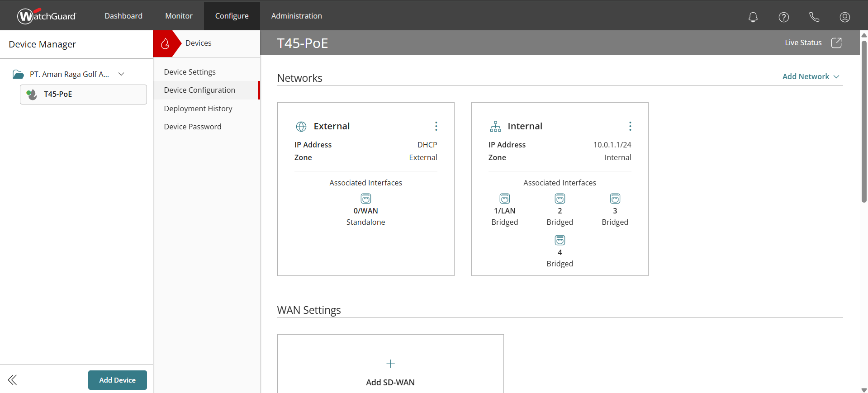868x393 pixels.
Task: Open the help question mark icon
Action: 783,17
